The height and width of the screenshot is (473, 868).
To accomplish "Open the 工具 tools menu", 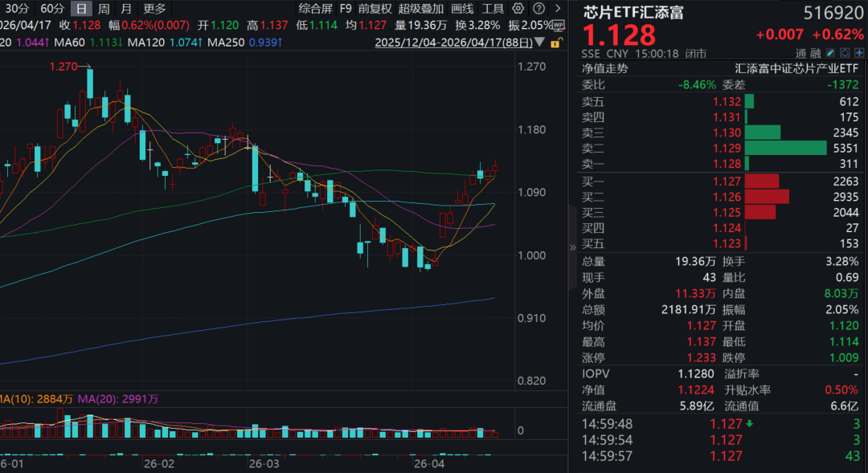I will tap(493, 9).
